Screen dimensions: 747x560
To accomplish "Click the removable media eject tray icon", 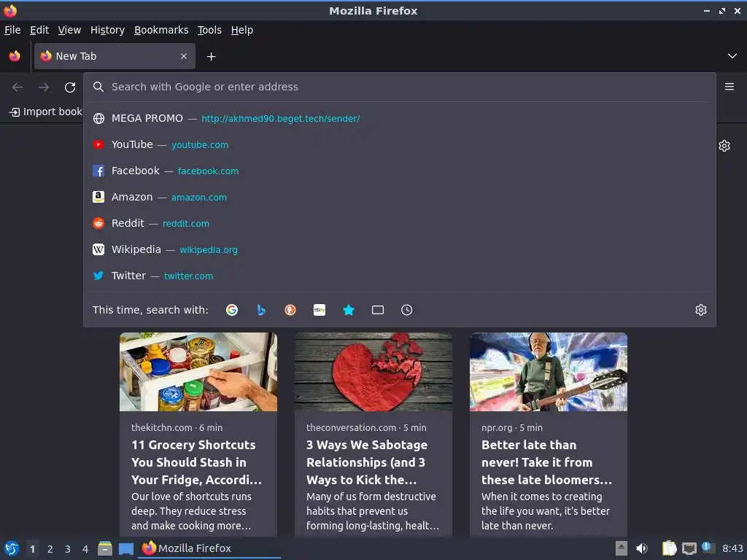I will (x=622, y=548).
